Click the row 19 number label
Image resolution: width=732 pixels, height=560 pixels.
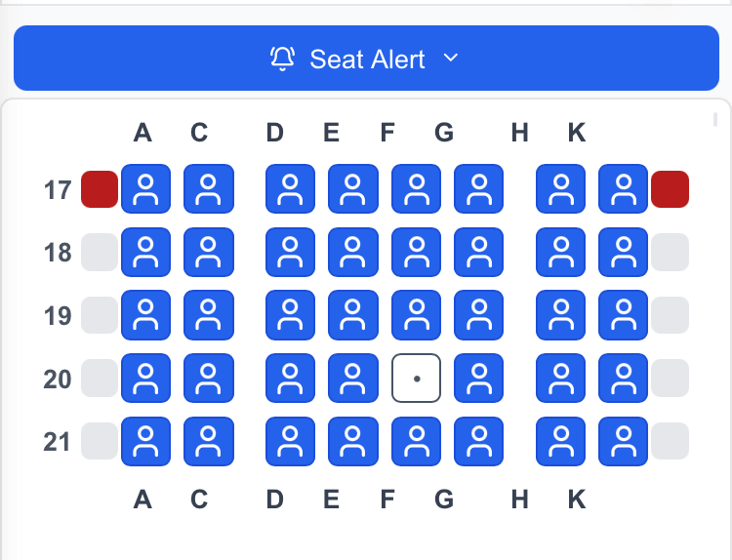pos(59,316)
